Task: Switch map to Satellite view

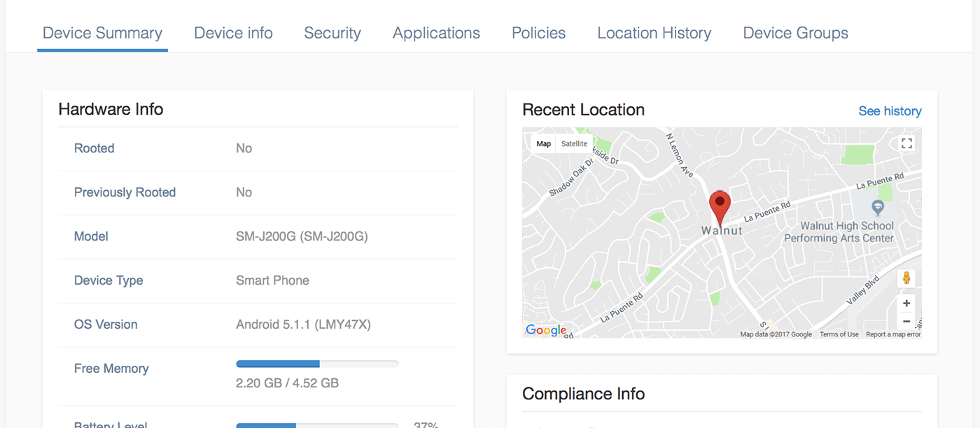Action: click(x=574, y=143)
